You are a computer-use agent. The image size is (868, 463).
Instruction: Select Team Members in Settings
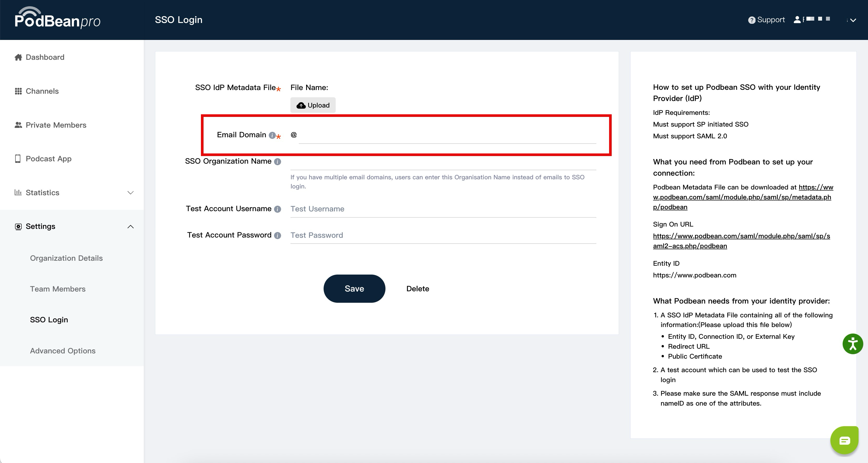58,289
